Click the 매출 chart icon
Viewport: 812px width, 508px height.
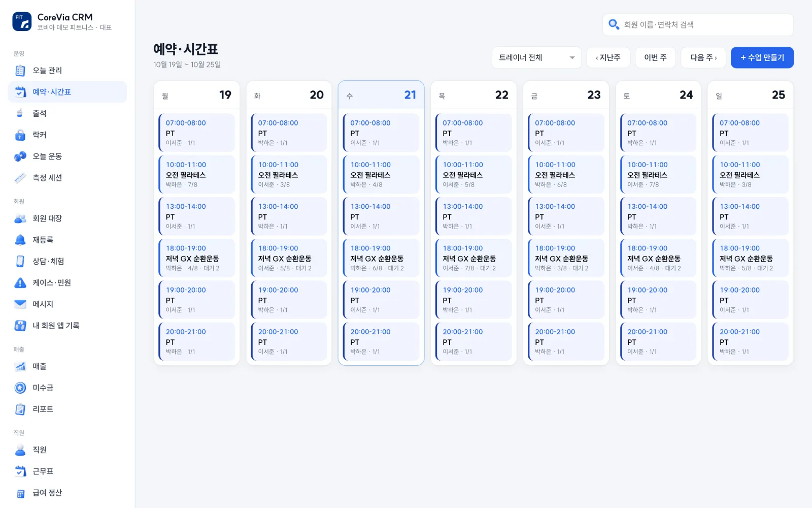click(x=20, y=366)
